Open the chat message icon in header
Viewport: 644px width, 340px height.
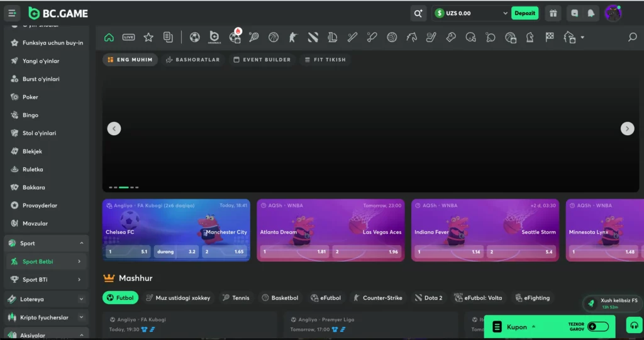click(x=575, y=13)
